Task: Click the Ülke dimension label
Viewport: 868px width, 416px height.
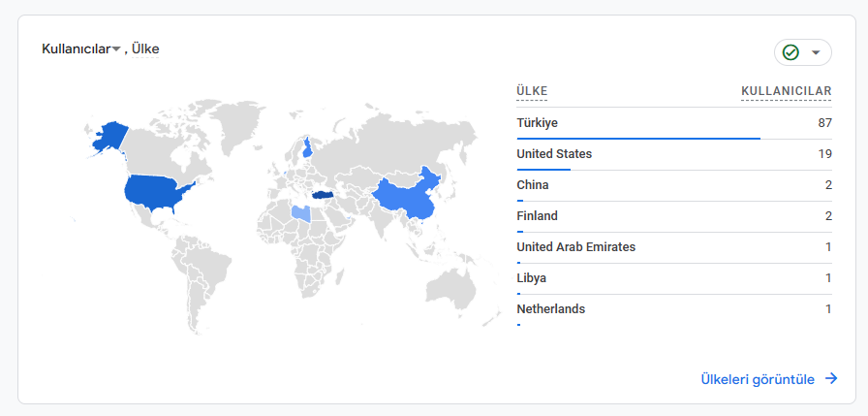Action: coord(145,49)
